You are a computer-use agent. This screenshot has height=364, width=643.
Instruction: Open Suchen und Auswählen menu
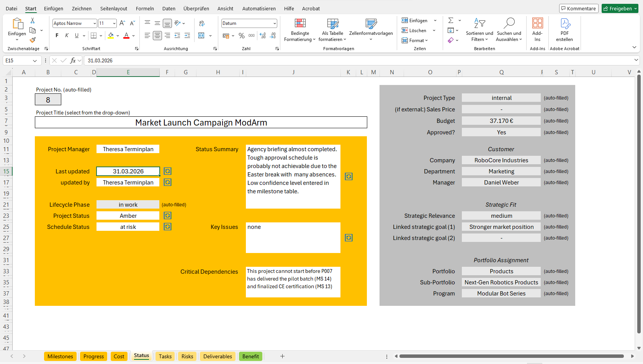point(509,30)
